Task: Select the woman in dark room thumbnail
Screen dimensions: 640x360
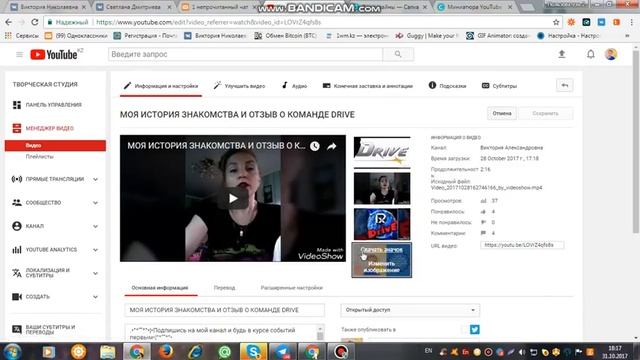Action: [x=382, y=188]
